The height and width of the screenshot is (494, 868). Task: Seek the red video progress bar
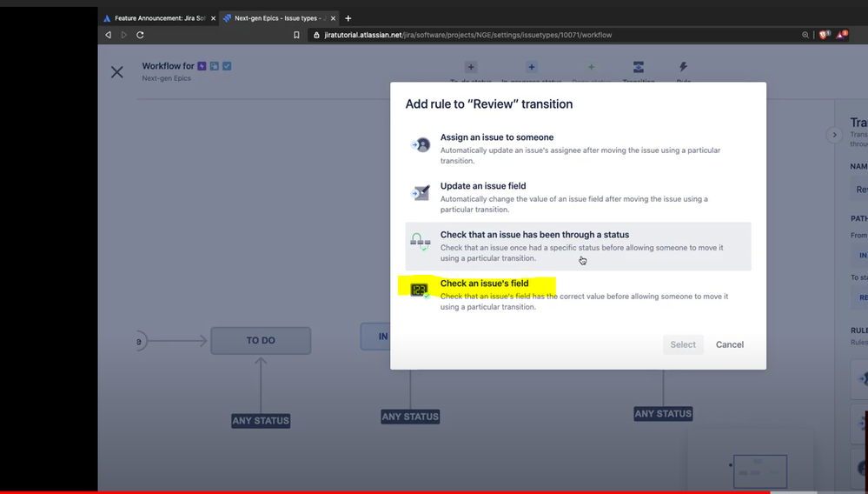point(385,491)
